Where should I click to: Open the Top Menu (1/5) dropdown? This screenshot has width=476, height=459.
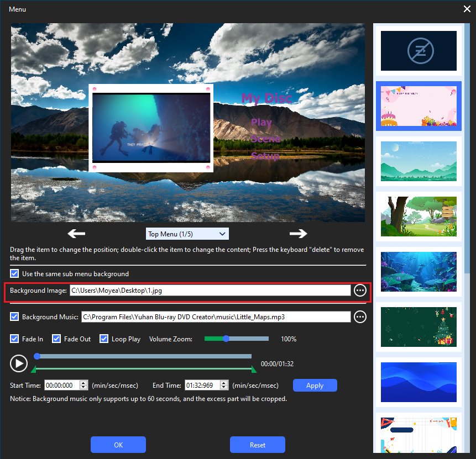(187, 234)
